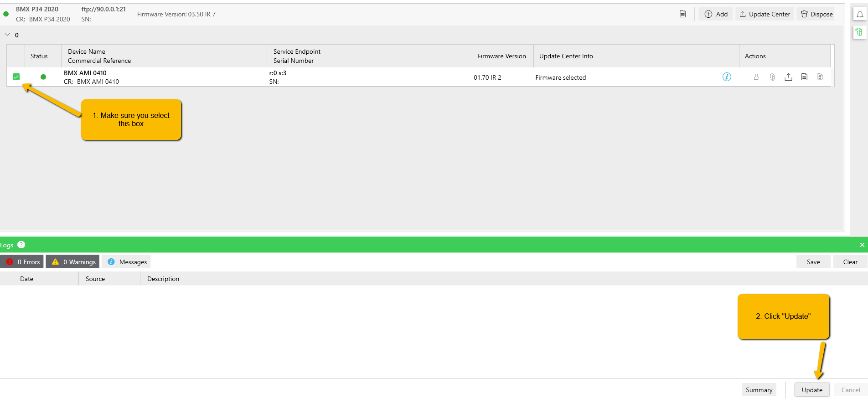Sort logs by the Description column
This screenshot has width=868, height=399.
(x=163, y=279)
